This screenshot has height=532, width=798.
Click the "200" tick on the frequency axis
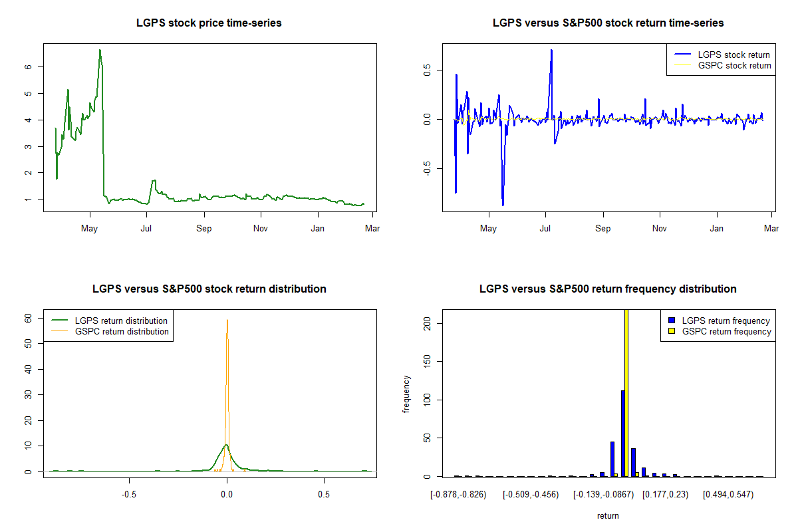(x=428, y=323)
